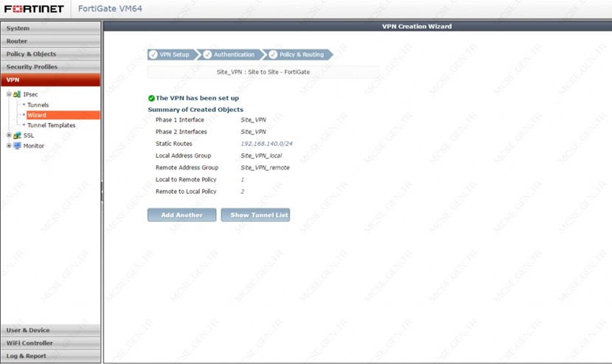Select the IPsec tree item label
The image size is (612, 364).
click(x=30, y=94)
